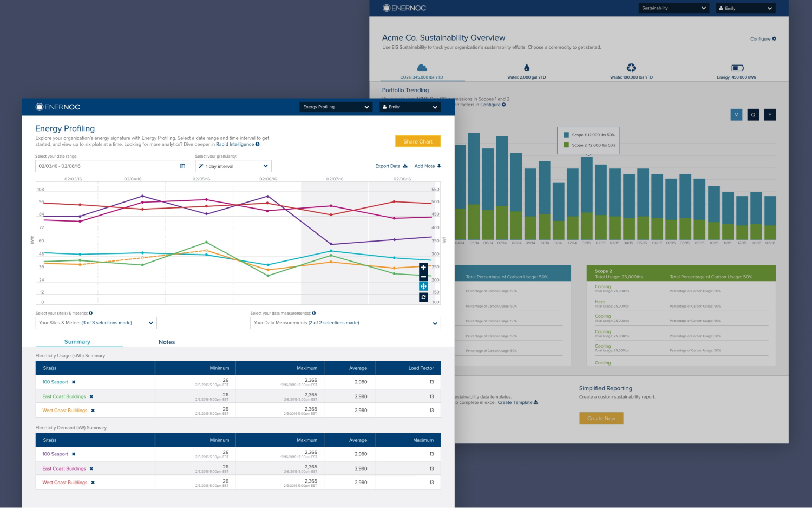
Task: Open the Rapid Intelligence link
Action: pos(235,144)
